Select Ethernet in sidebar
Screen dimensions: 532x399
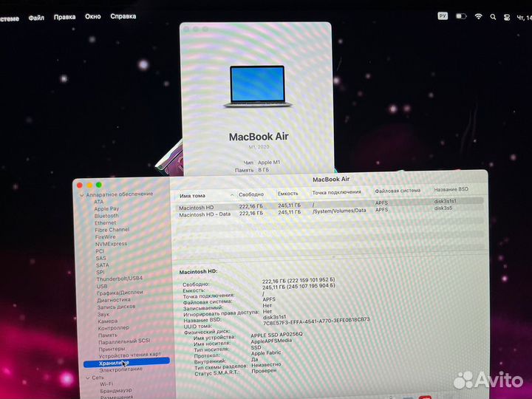[105, 223]
